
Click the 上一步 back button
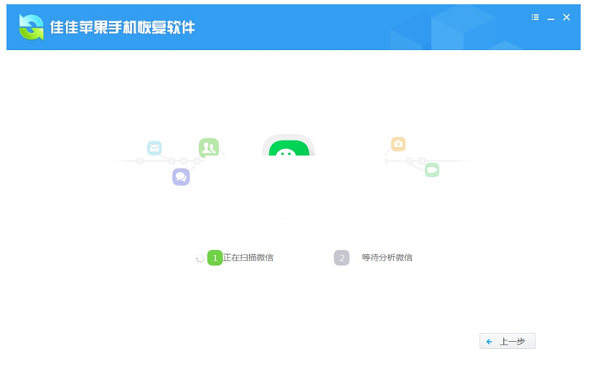point(507,341)
